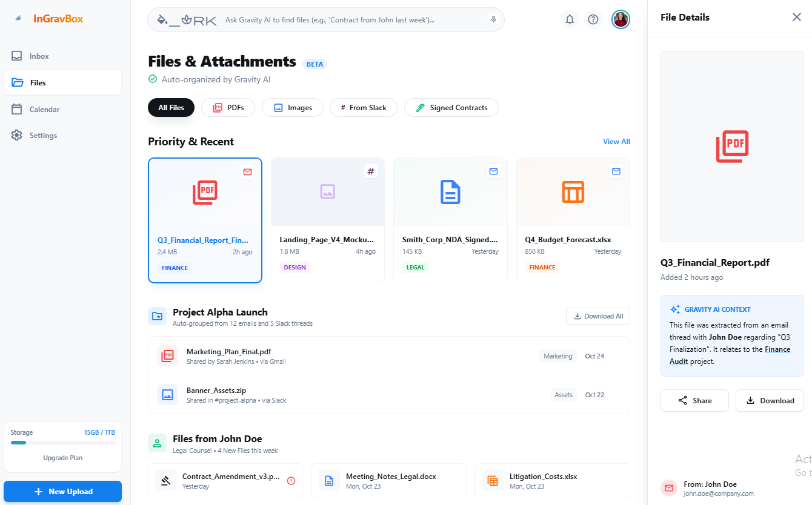Image resolution: width=812 pixels, height=505 pixels.
Task: Select the Q3_Financial_Report card
Action: tap(205, 220)
